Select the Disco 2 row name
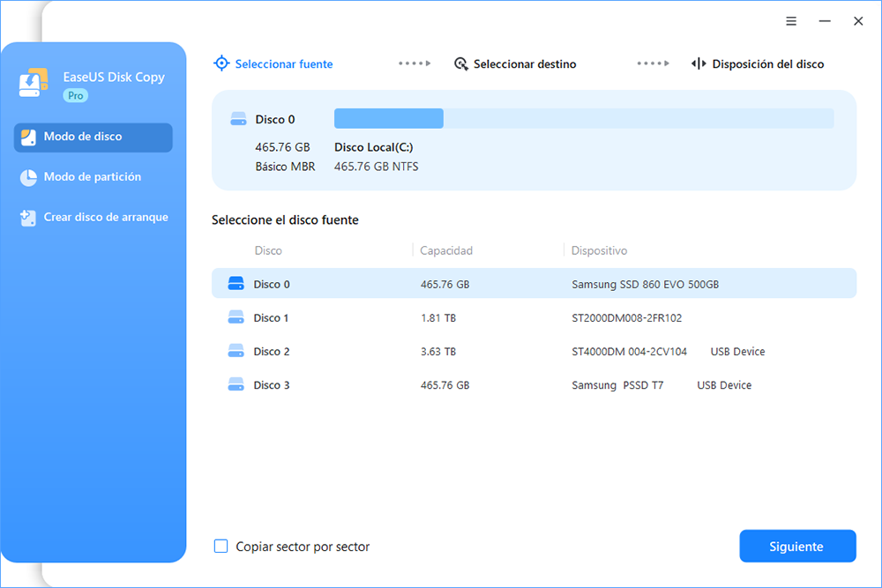882x588 pixels. (x=272, y=352)
